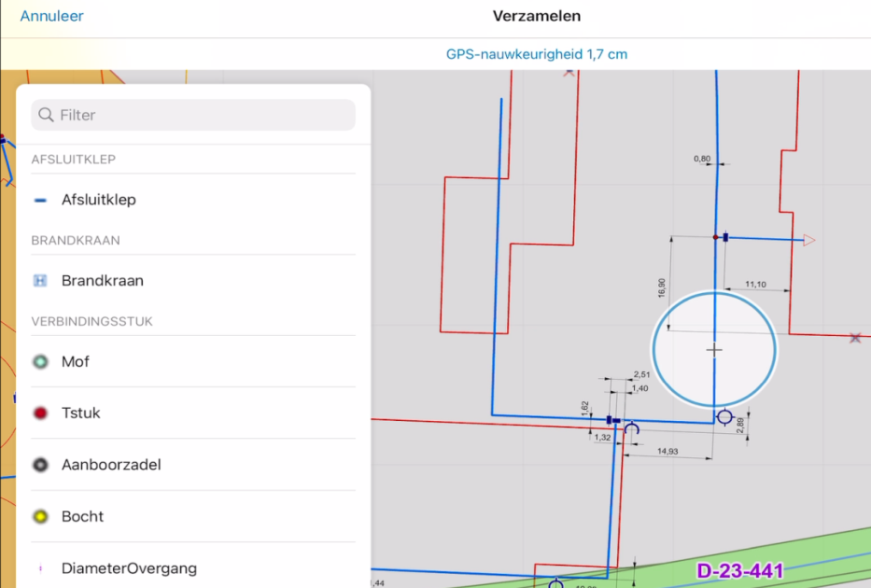Choose Tstuk from the list
Screen dimensions: 871x588
pos(81,413)
